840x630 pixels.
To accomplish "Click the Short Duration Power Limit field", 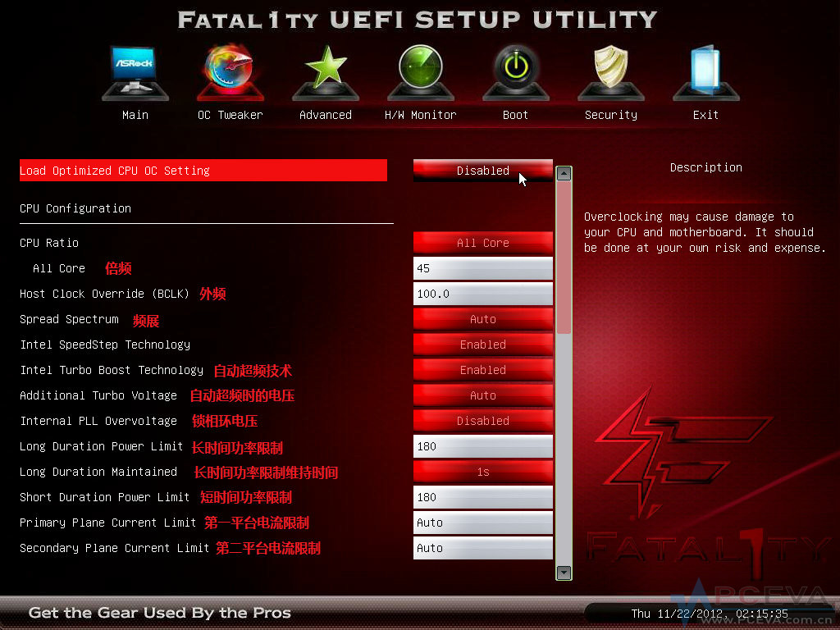I will pyautogui.click(x=482, y=497).
